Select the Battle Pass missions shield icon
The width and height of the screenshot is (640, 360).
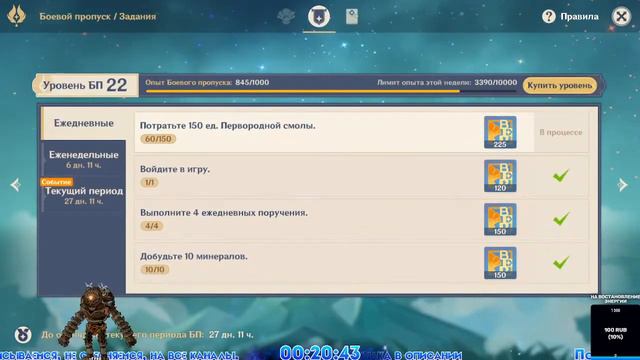click(x=319, y=16)
